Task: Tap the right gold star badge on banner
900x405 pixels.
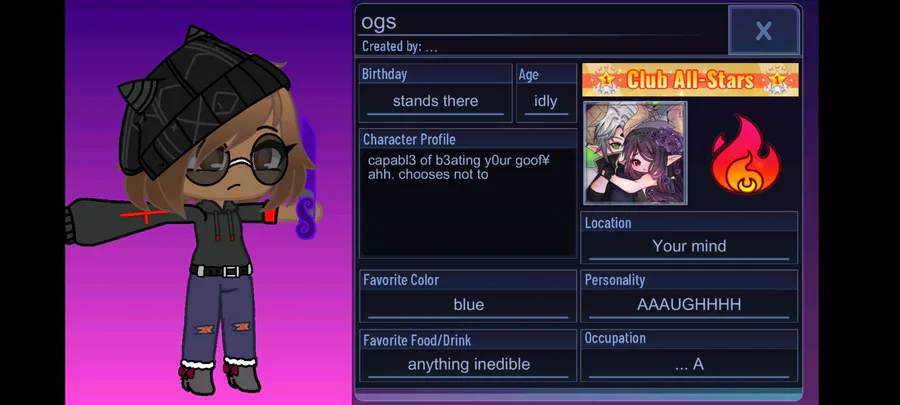Action: click(776, 80)
